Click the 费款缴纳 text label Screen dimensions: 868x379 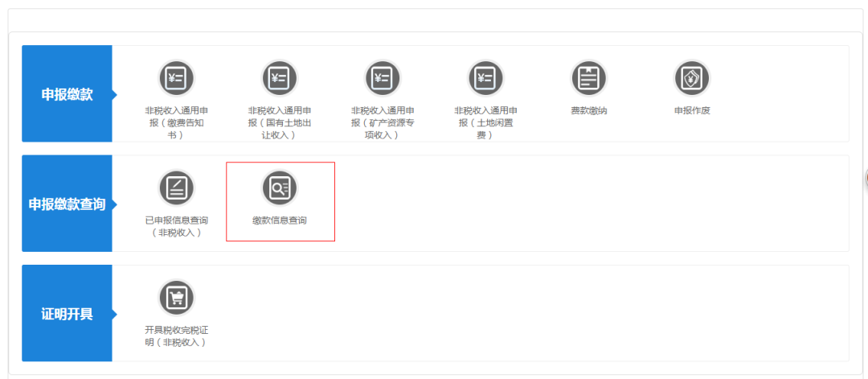tap(589, 110)
